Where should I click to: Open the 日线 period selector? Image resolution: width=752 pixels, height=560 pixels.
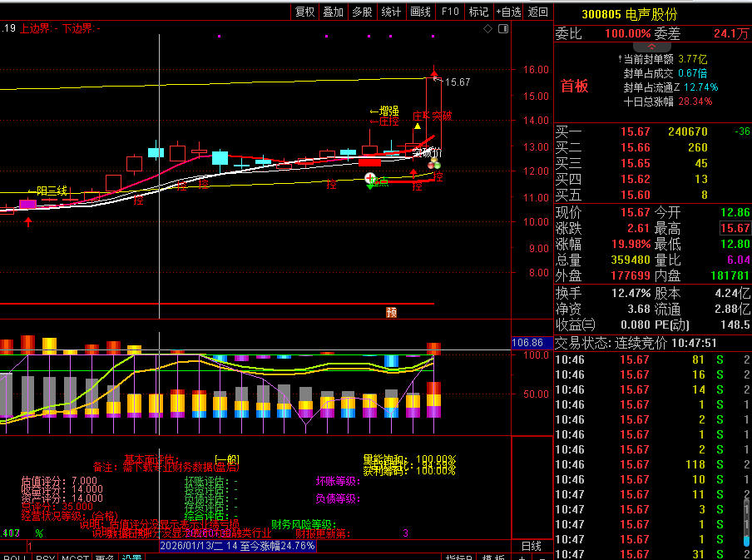(x=531, y=546)
